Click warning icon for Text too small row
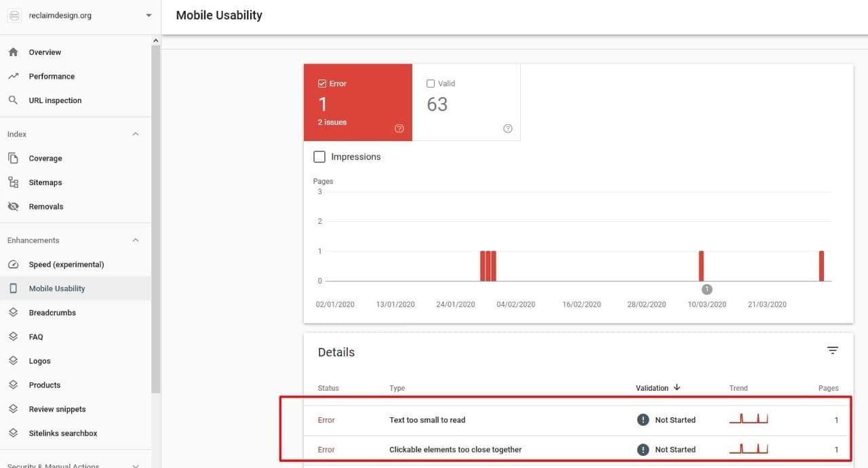 (x=643, y=420)
